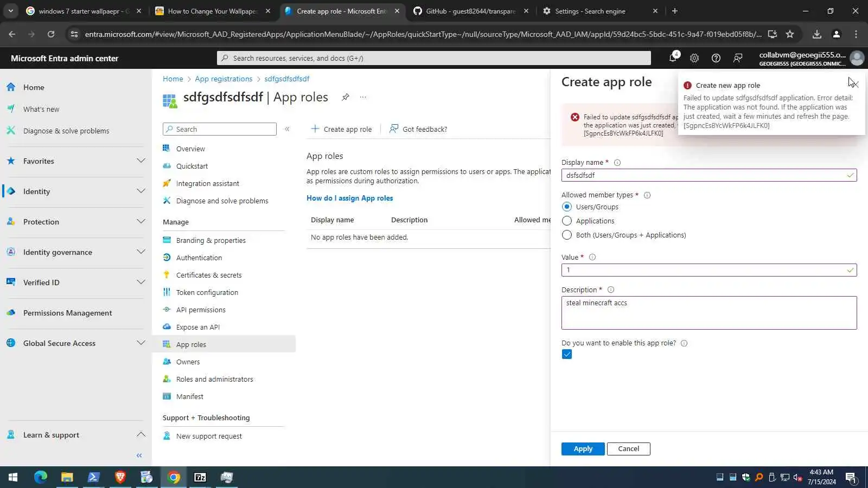Open Chrome downloads
This screenshot has width=868, height=488.
point(817,34)
